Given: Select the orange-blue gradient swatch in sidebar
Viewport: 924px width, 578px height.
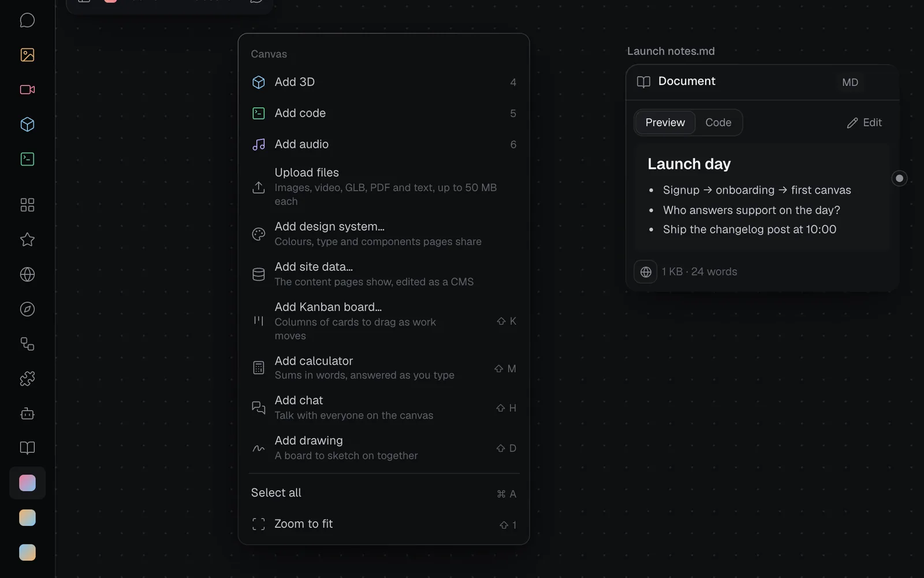Looking at the screenshot, I should [x=27, y=518].
